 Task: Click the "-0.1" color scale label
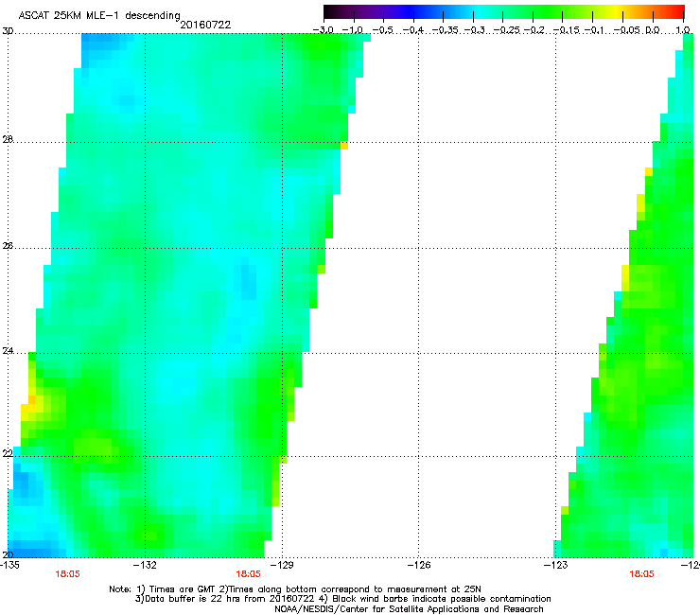click(595, 30)
